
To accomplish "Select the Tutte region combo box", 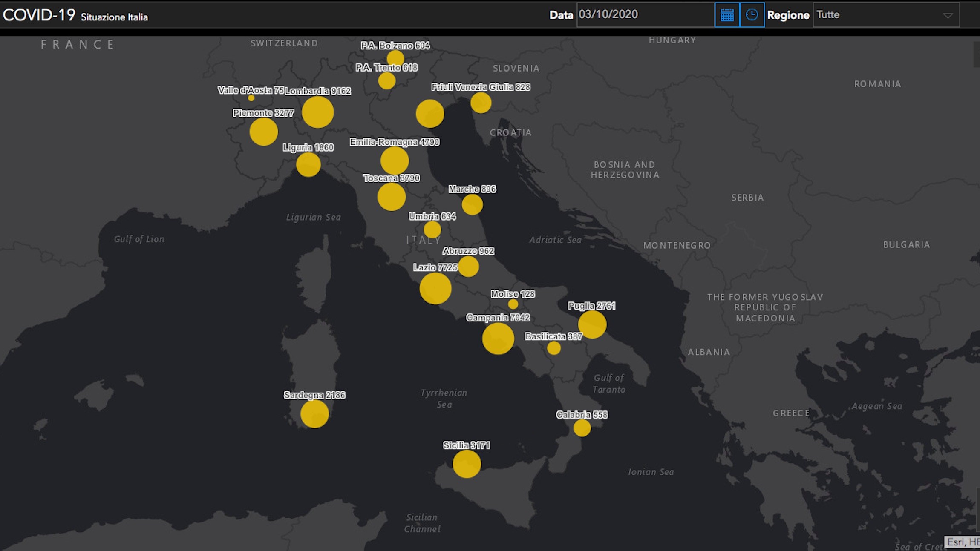I will pos(886,15).
